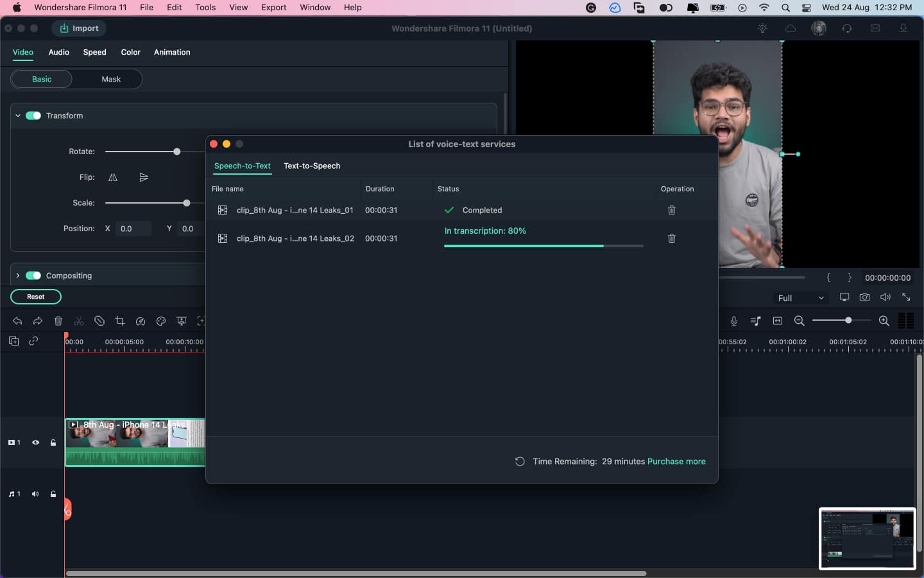Click the Edit tag icon in the timeline toolbar

point(99,320)
